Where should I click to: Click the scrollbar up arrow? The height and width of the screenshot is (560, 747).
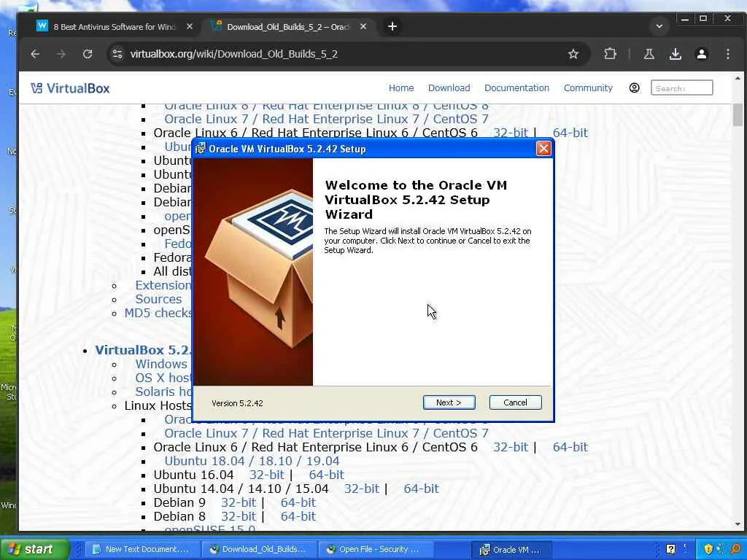(738, 78)
